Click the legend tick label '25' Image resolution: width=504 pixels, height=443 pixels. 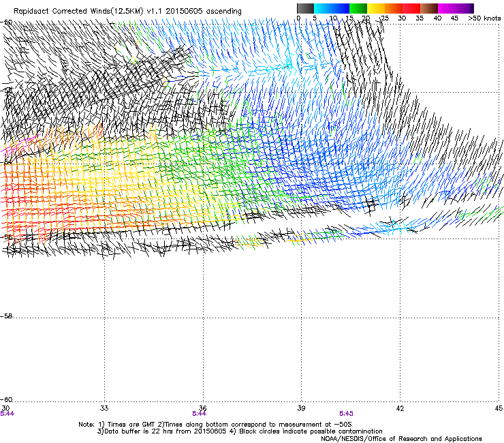tap(385, 18)
